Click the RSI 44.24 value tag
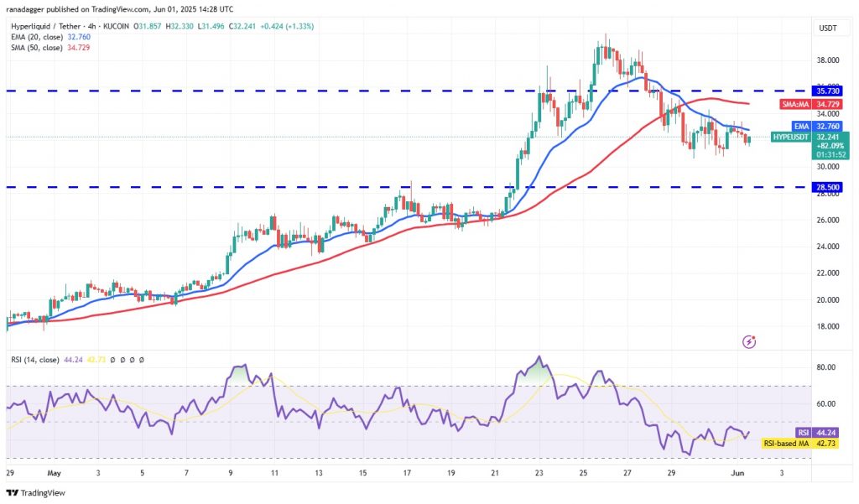The height and width of the screenshot is (504, 859). (816, 433)
